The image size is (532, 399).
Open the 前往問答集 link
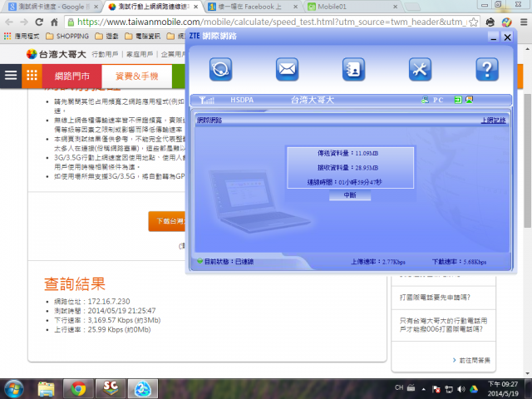tap(472, 360)
